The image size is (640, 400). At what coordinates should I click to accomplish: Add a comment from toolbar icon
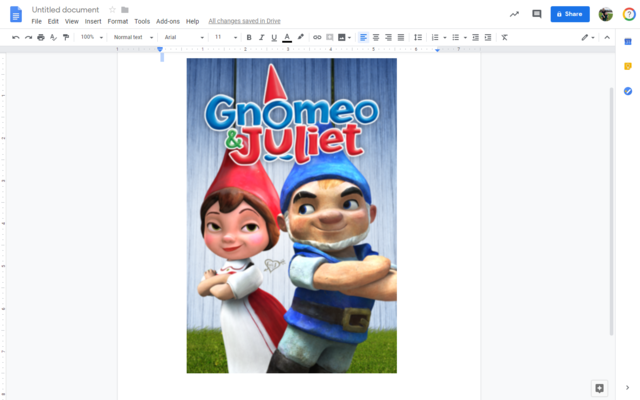330,37
